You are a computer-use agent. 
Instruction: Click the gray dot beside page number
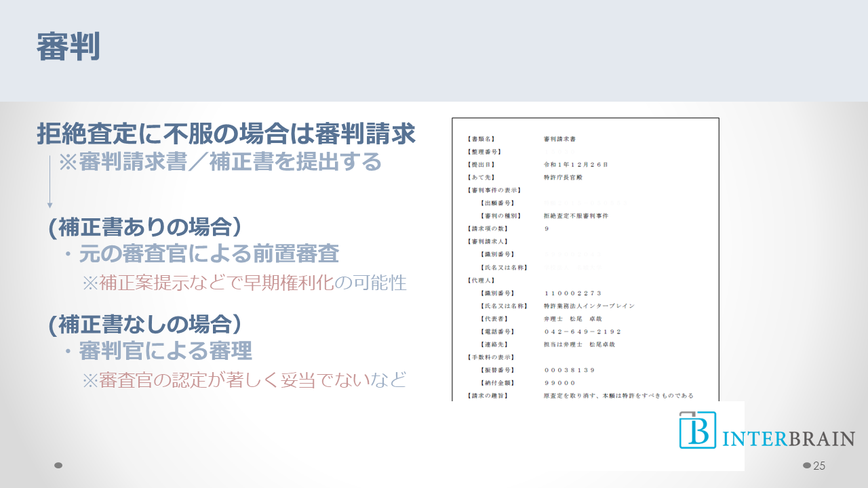806,465
